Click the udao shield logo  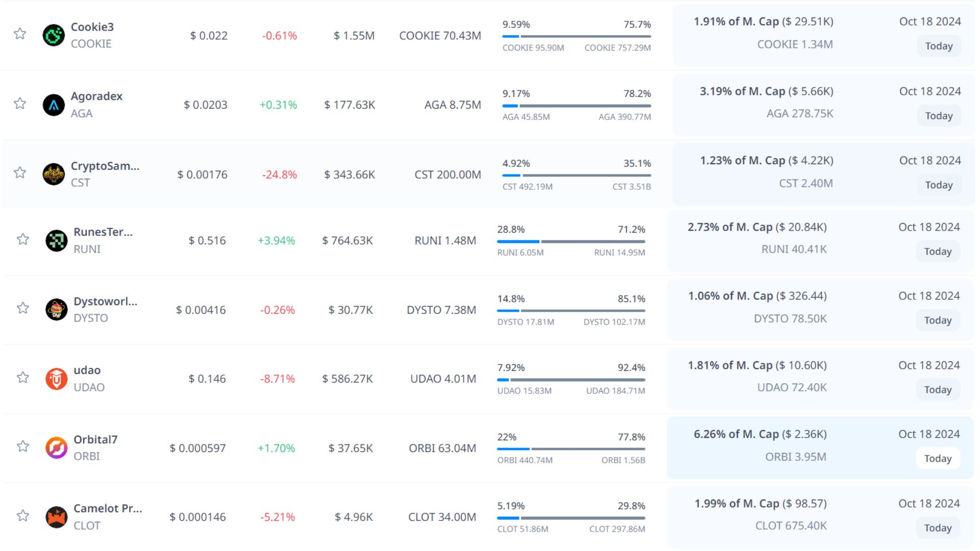57,379
